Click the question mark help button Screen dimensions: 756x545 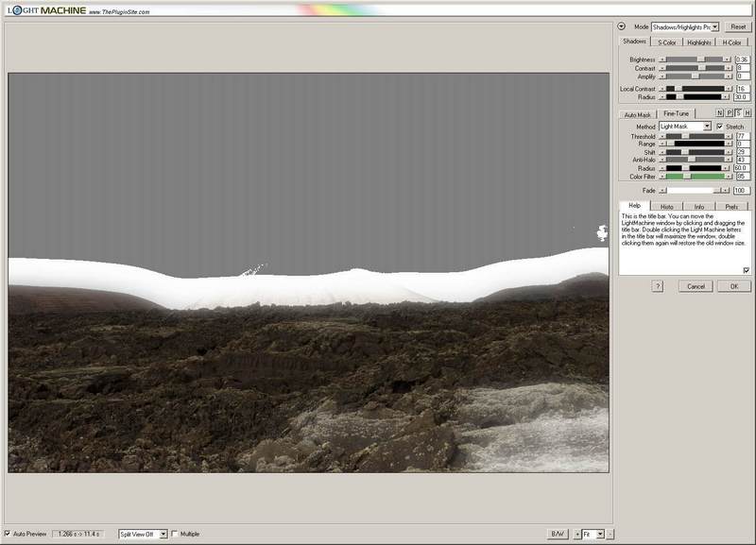657,286
